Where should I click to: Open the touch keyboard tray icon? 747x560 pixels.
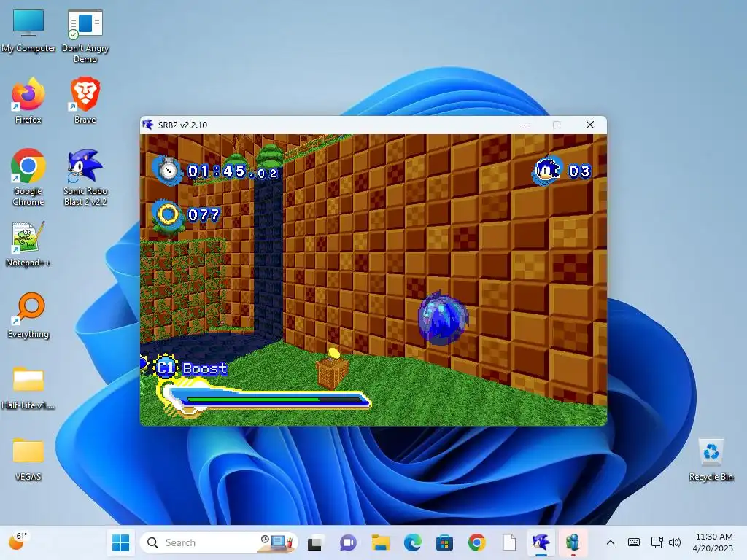pos(634,542)
